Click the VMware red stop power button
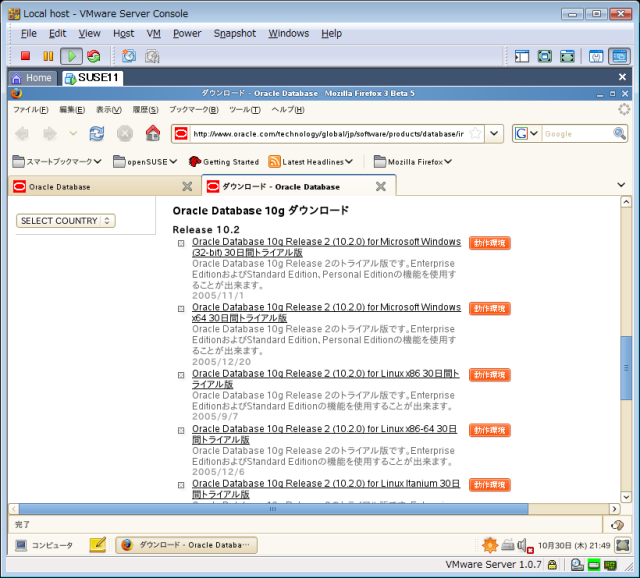The height and width of the screenshot is (578, 640). click(x=26, y=56)
